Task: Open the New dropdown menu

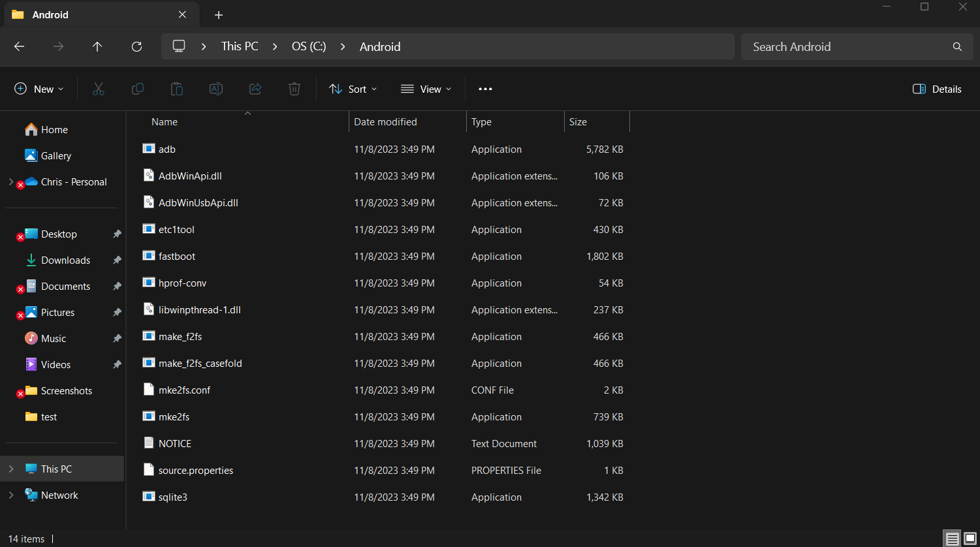Action: click(x=39, y=89)
